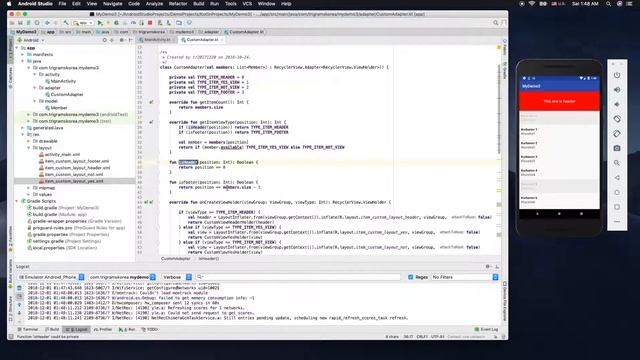Open Project panel settings gear icon

coord(122,40)
